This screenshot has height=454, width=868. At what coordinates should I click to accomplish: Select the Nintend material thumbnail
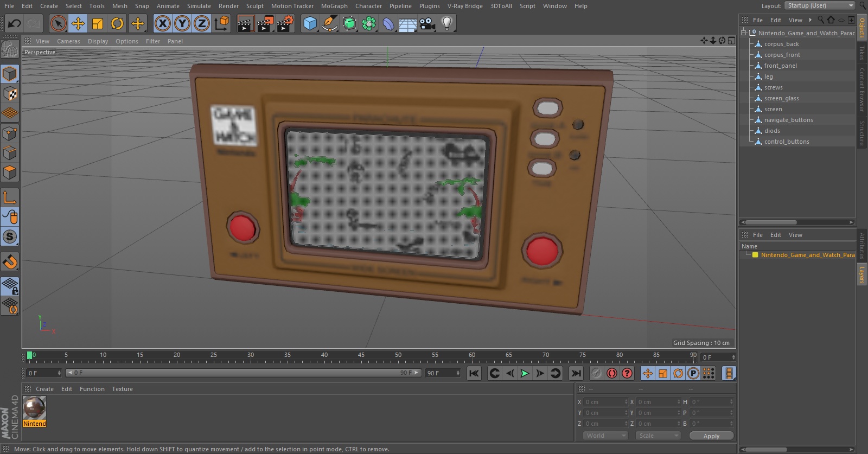click(x=34, y=408)
